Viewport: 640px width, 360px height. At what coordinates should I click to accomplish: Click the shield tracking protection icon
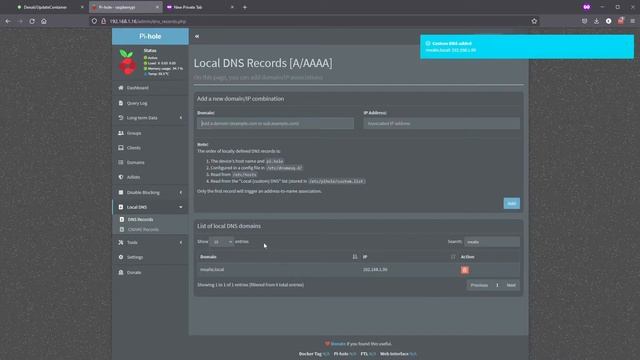tap(94, 21)
